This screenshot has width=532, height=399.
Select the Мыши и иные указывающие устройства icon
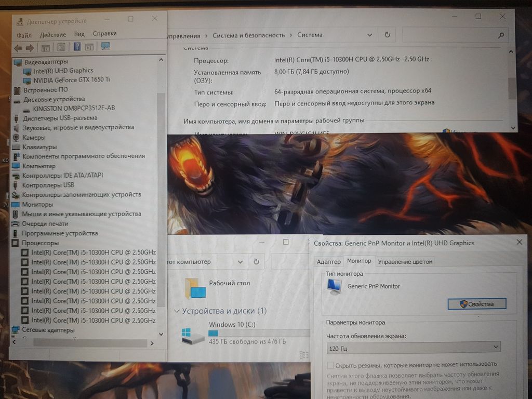click(15, 214)
